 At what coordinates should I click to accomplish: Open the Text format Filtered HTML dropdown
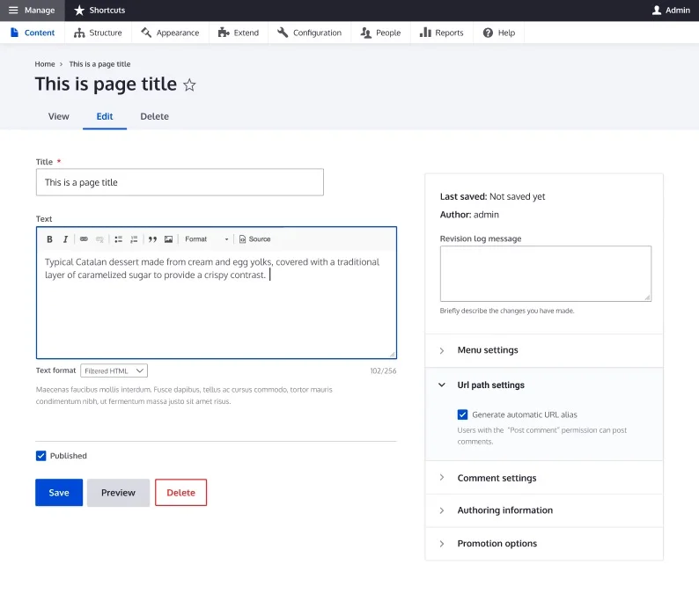(x=114, y=371)
